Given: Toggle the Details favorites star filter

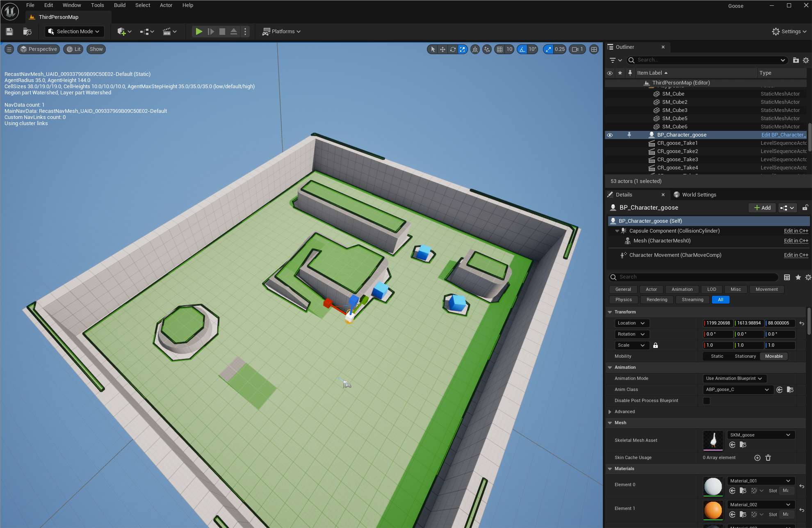Looking at the screenshot, I should tap(798, 277).
